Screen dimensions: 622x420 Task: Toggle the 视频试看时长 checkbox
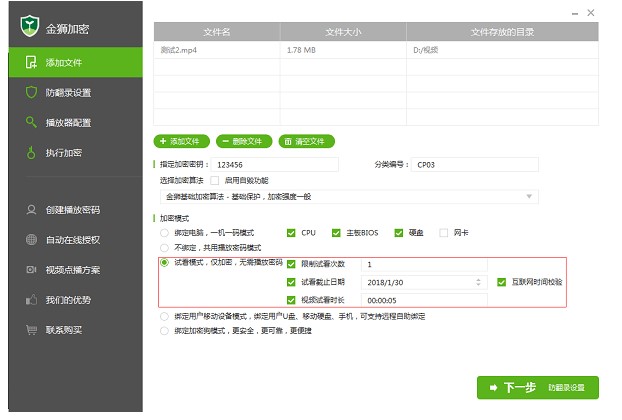(x=291, y=300)
